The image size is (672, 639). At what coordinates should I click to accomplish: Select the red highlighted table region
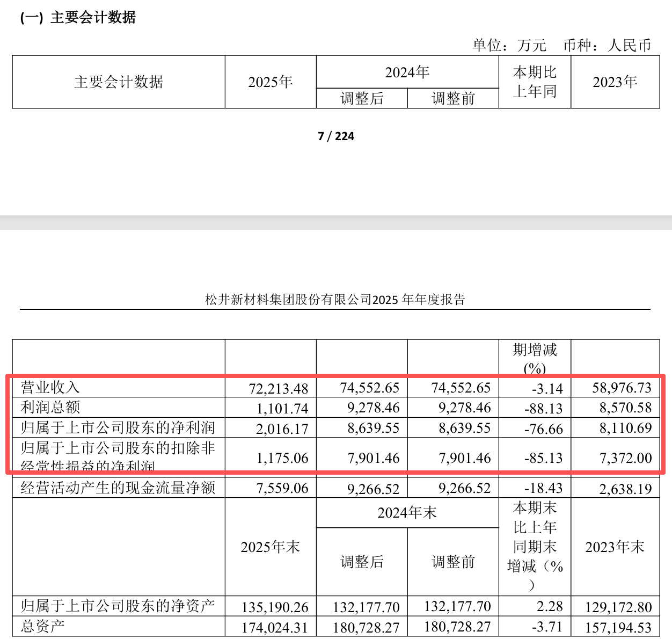pos(335,424)
